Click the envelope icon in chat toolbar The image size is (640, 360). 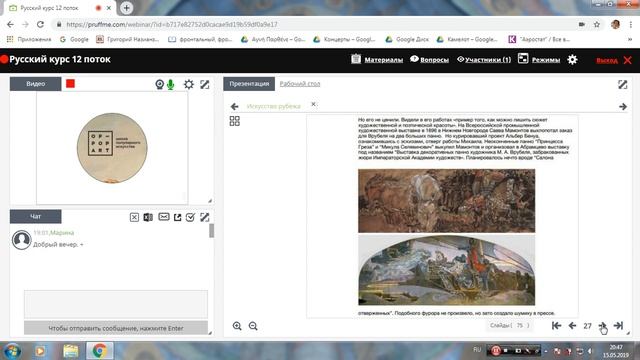tap(164, 217)
